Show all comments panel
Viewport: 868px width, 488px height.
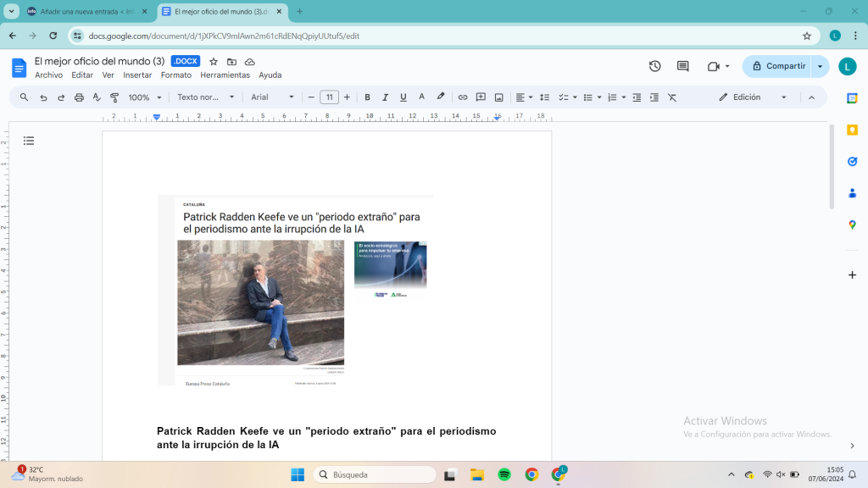pos(682,66)
